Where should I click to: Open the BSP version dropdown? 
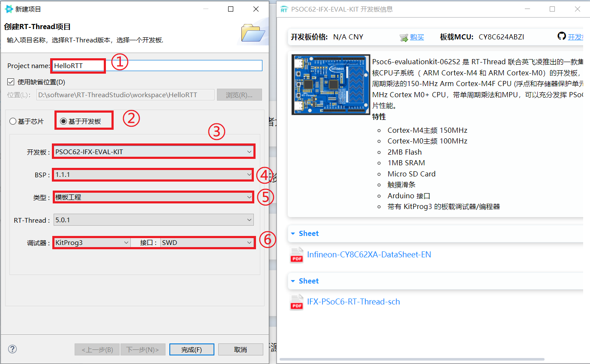154,175
